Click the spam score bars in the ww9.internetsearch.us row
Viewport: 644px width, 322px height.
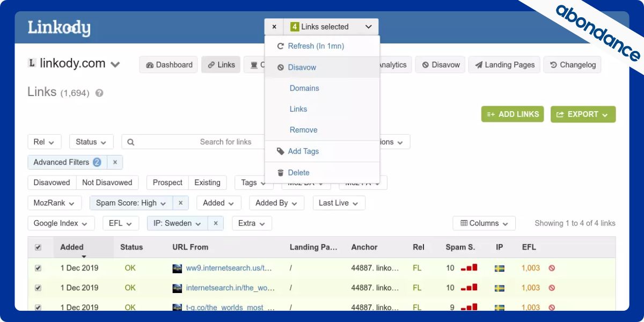tap(469, 267)
